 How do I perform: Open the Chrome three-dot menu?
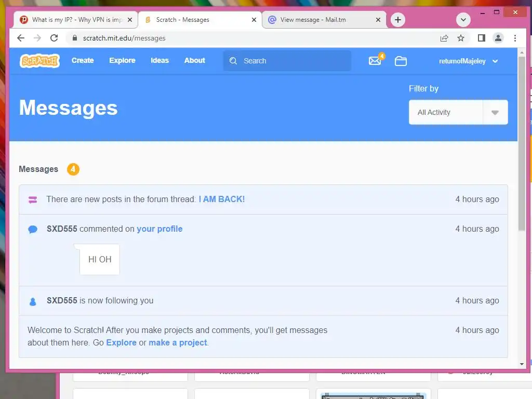pyautogui.click(x=515, y=38)
